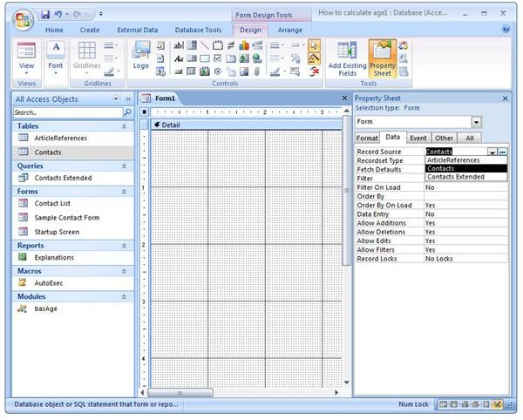The width and height of the screenshot is (523, 420).
Task: Open the View button in ribbon
Action: click(x=27, y=58)
